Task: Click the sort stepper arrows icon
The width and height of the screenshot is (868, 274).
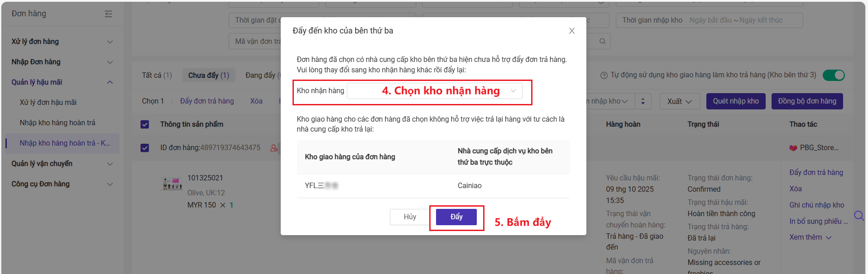Action: (643, 101)
